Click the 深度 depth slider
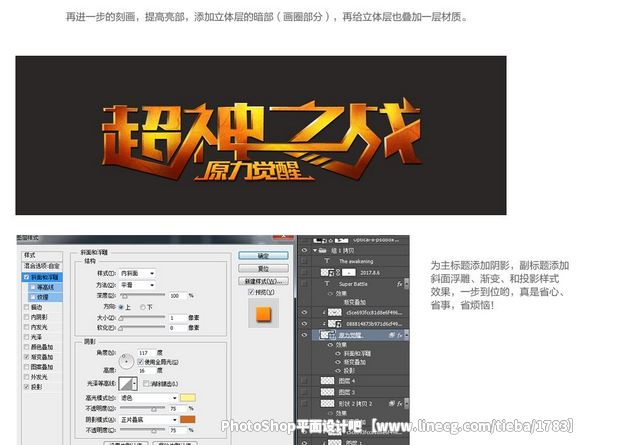The width and height of the screenshot is (629, 445). click(142, 296)
